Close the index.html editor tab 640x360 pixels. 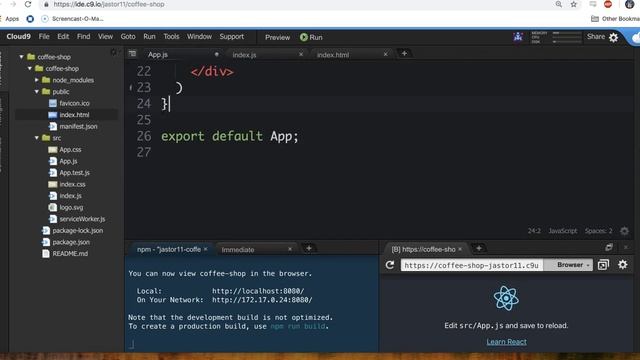click(x=385, y=54)
